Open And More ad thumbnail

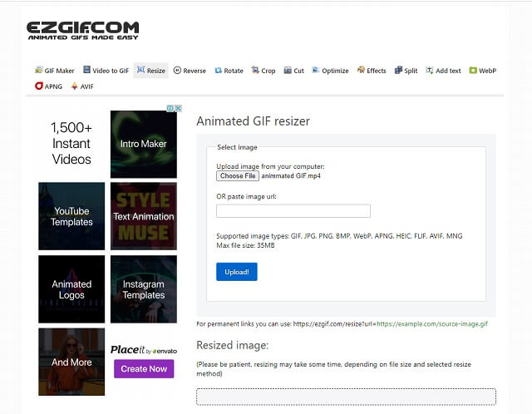(x=71, y=362)
